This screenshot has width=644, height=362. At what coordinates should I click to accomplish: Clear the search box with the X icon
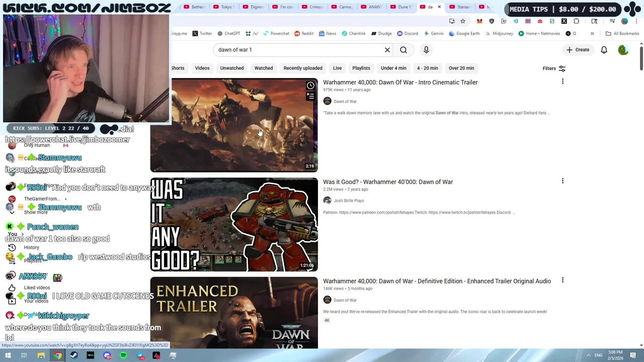[x=387, y=50]
